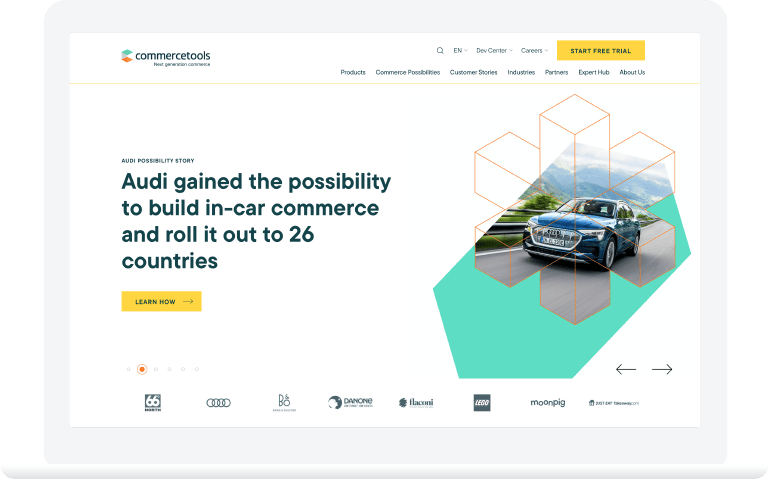Click the Audi Possibility Story label
Screen dimensions: 768x480
coord(158,161)
